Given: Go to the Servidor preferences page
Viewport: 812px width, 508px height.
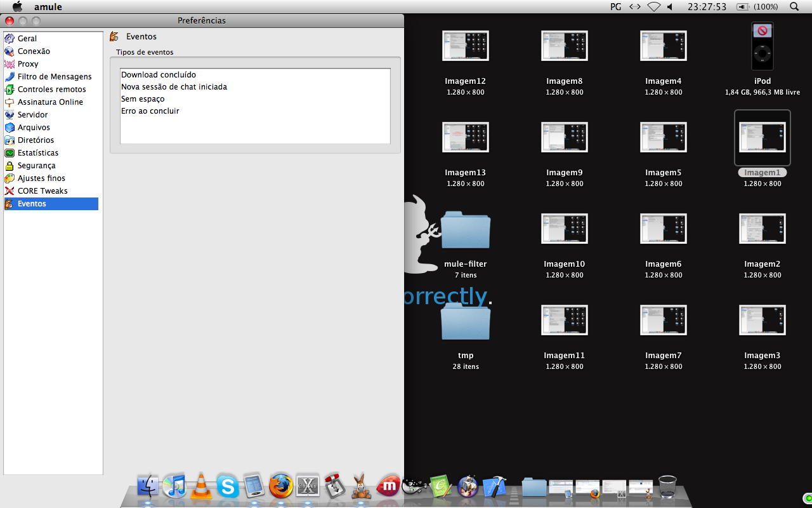Looking at the screenshot, I should click(32, 115).
